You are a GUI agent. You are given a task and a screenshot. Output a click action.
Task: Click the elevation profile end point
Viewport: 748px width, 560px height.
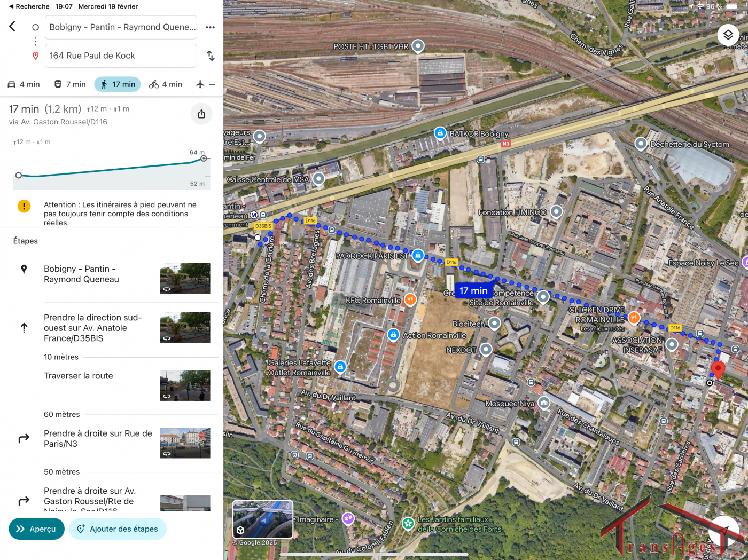click(204, 159)
